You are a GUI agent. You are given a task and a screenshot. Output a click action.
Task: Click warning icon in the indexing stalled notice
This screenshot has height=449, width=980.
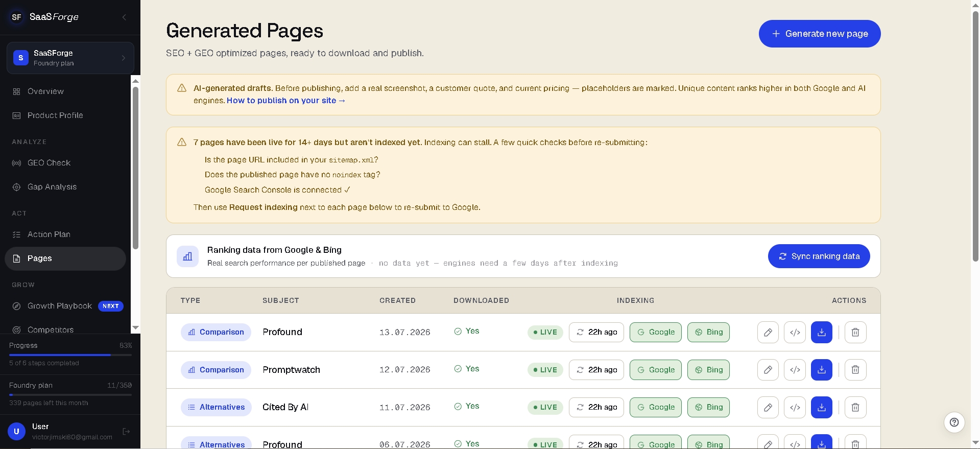pos(182,142)
